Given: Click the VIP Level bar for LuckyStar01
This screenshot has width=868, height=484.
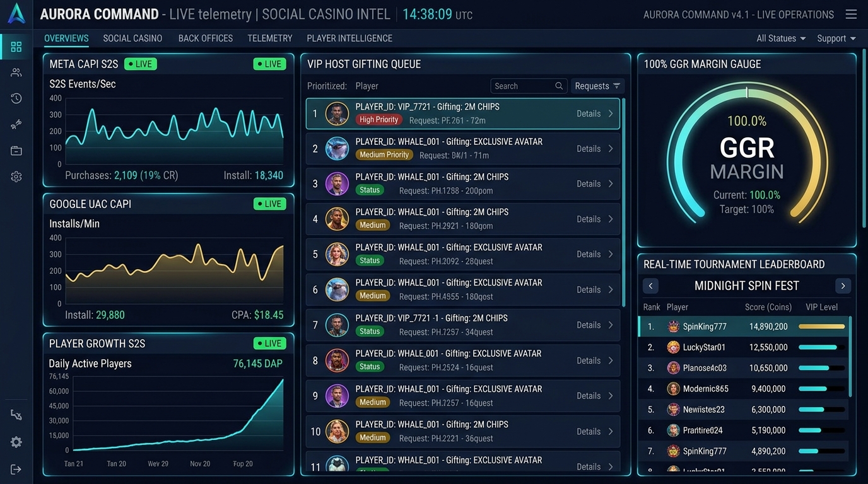Looking at the screenshot, I should [821, 347].
